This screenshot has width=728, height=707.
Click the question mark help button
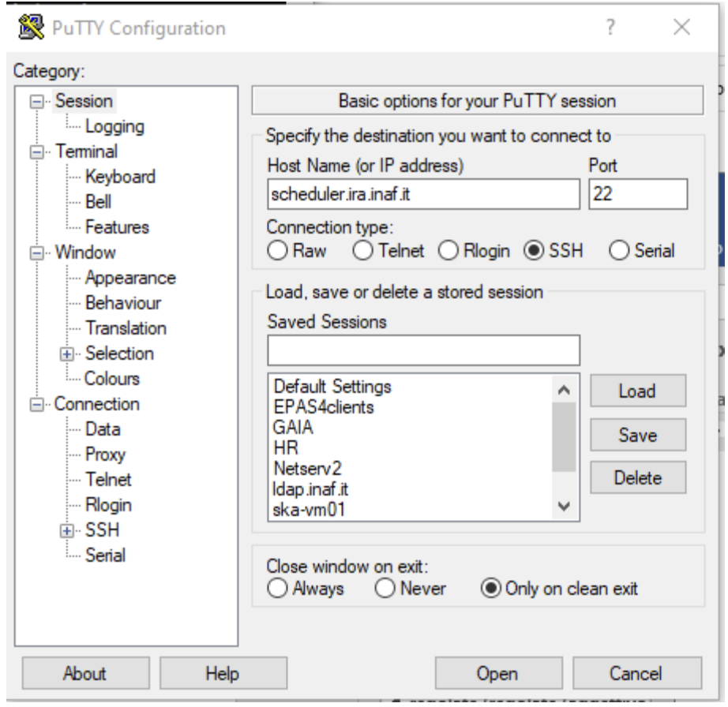[610, 28]
